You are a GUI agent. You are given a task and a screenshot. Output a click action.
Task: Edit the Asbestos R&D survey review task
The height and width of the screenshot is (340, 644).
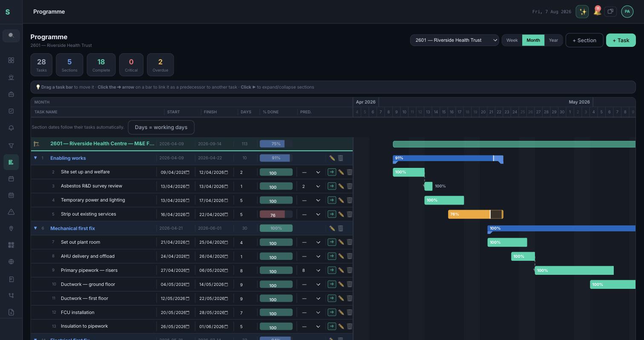tap(341, 186)
